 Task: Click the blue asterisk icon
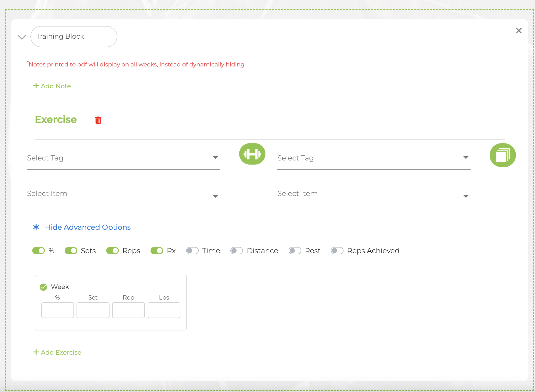(x=36, y=227)
